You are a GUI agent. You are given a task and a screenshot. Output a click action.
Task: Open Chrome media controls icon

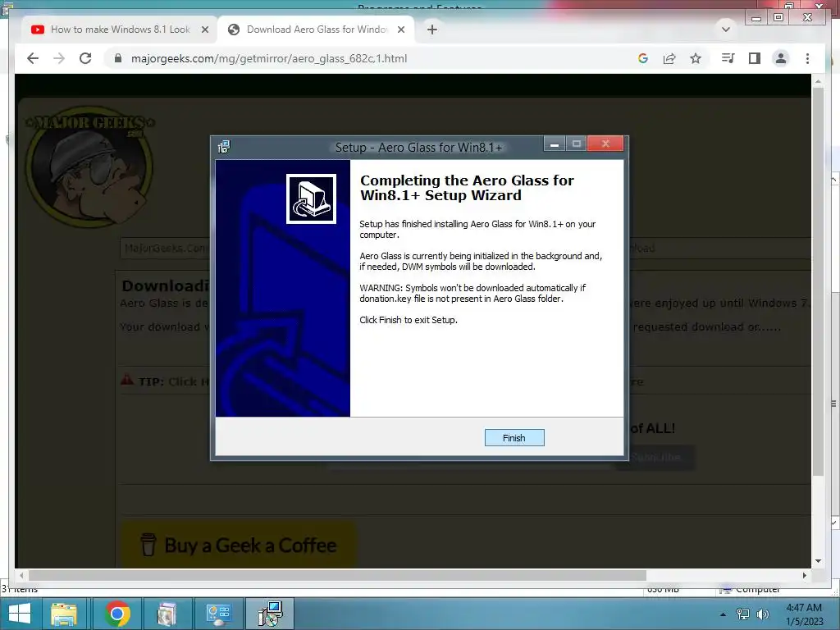728,58
